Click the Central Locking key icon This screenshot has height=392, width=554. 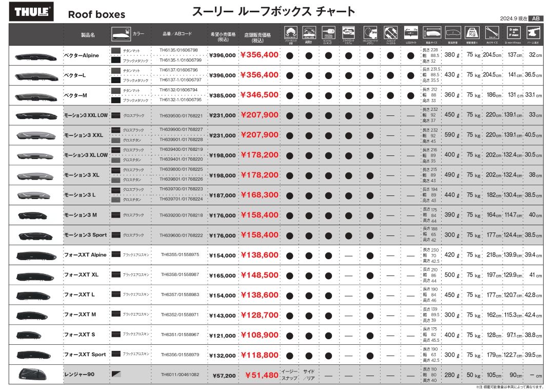[329, 31]
